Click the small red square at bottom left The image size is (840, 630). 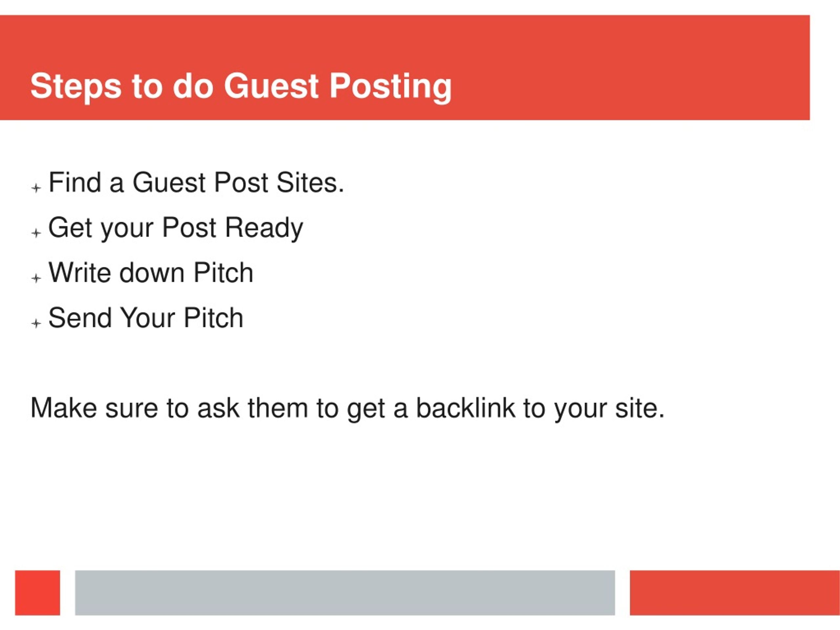(38, 592)
